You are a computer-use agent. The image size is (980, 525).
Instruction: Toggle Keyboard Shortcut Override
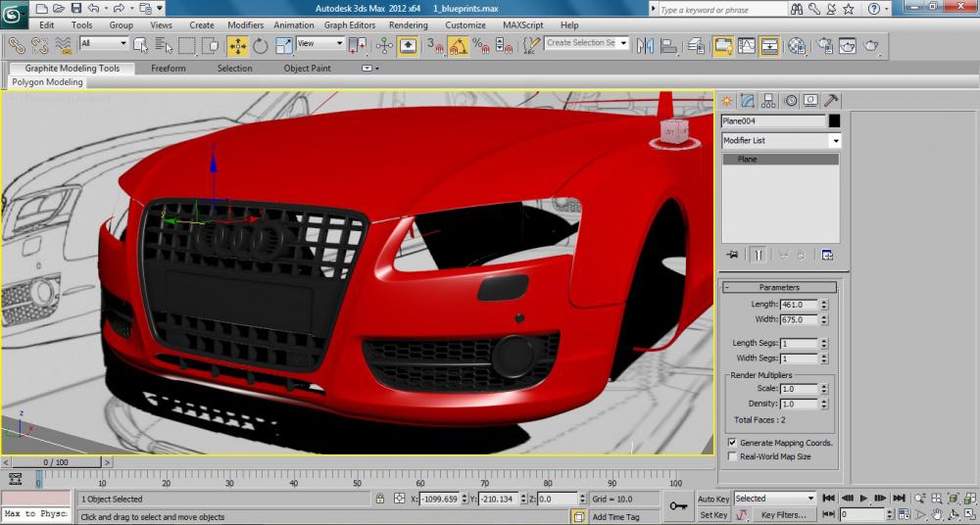point(408,45)
